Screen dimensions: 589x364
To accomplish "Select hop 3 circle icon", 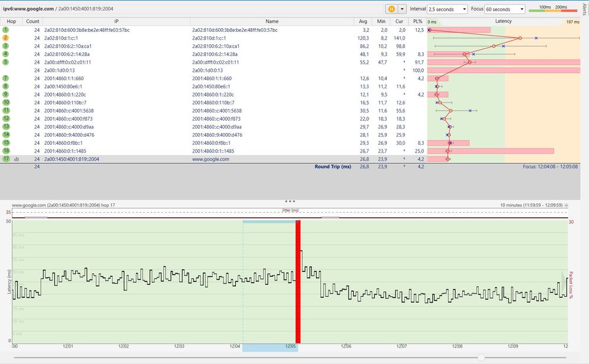I will [x=5, y=46].
